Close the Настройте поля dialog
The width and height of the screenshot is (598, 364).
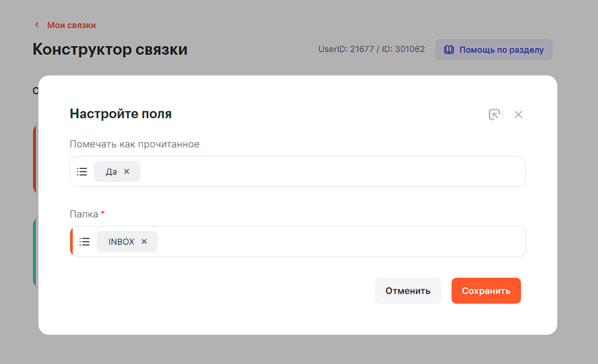pyautogui.click(x=518, y=115)
